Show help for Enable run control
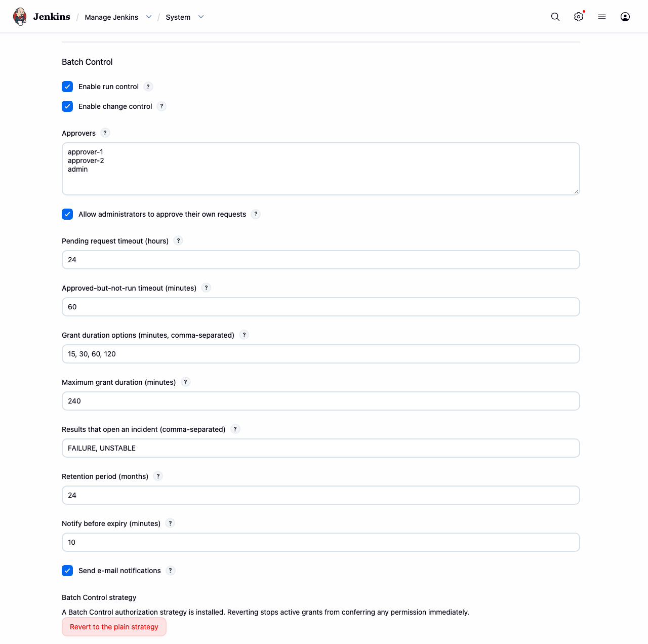The image size is (648, 644). [x=148, y=87]
